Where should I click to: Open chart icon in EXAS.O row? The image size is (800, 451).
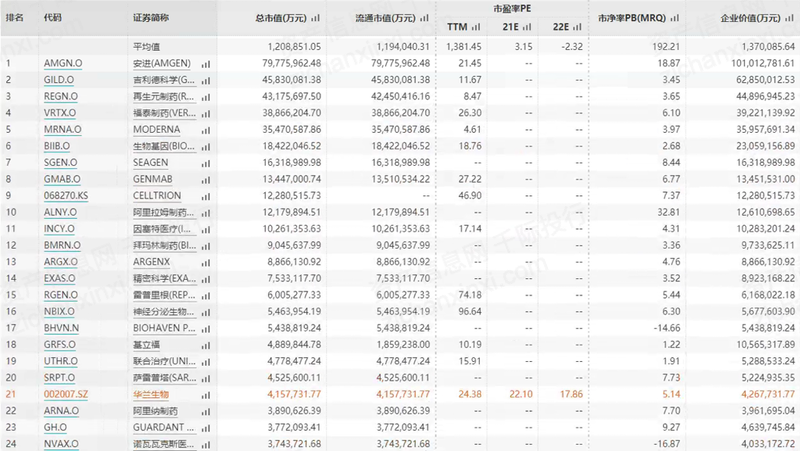pyautogui.click(x=206, y=279)
